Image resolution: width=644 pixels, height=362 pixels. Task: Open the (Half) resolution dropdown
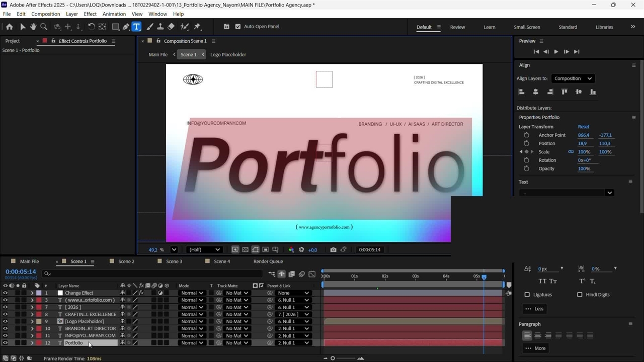204,249
